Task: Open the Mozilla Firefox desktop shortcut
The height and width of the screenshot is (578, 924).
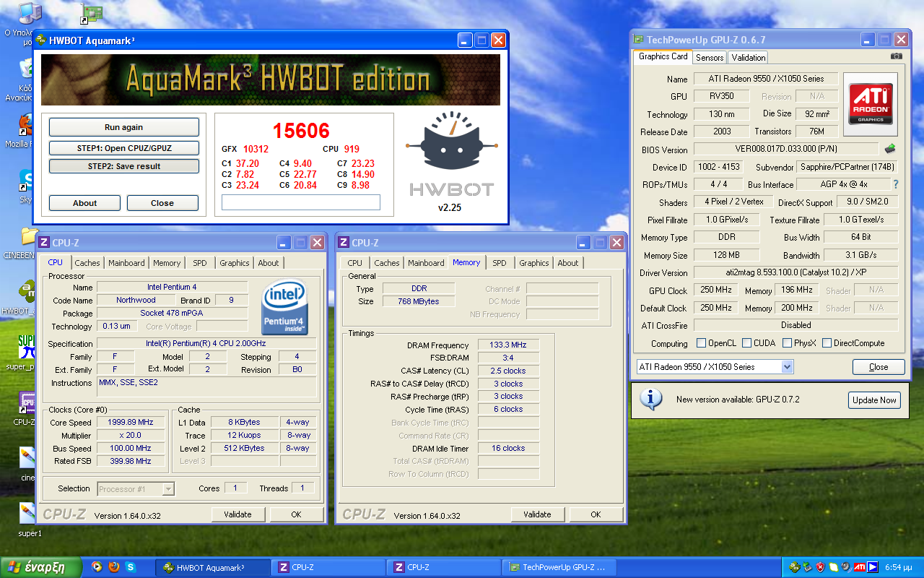Action: tap(26, 124)
